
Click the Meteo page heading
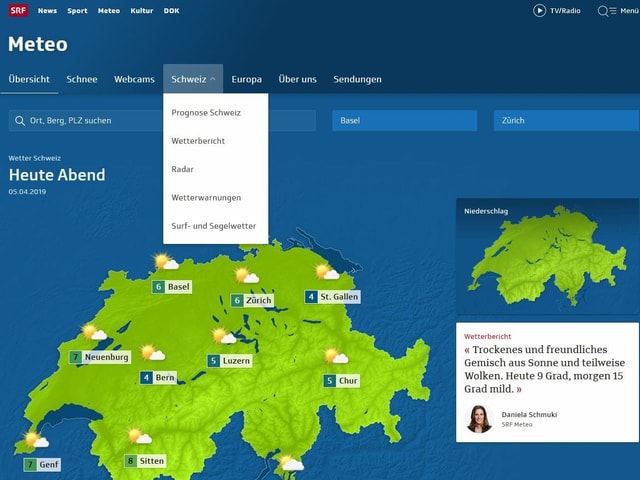pos(38,44)
